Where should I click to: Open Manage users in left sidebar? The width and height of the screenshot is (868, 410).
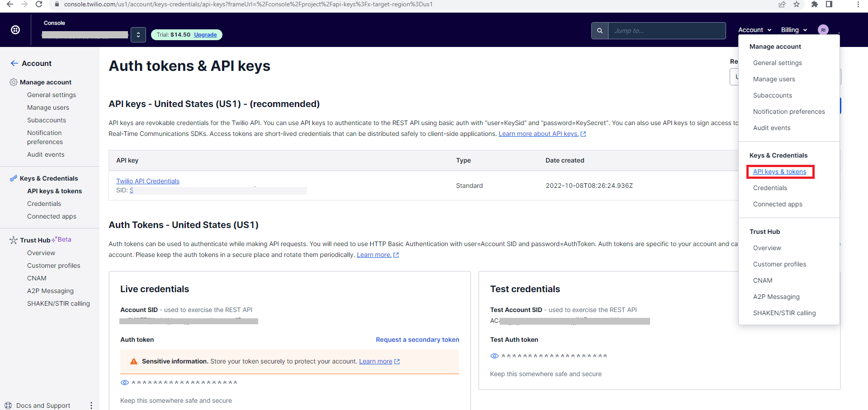48,107
